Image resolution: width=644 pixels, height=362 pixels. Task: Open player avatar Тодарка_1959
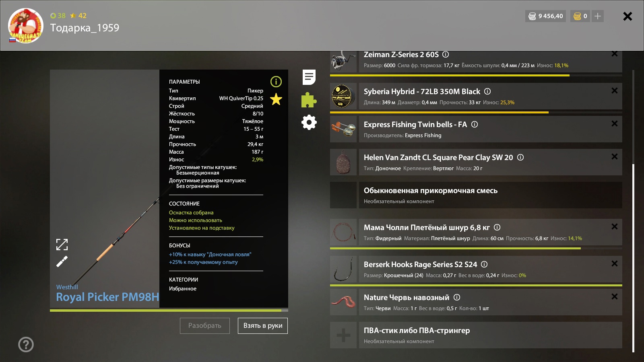(25, 26)
